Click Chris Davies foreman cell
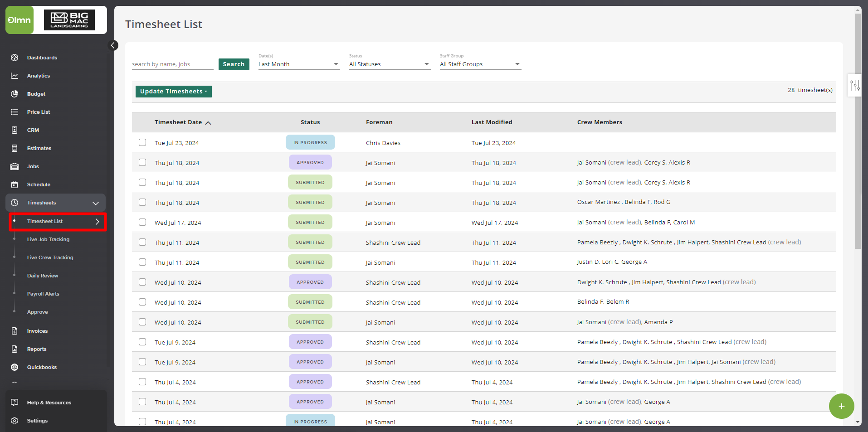Image resolution: width=868 pixels, height=432 pixels. click(x=383, y=143)
